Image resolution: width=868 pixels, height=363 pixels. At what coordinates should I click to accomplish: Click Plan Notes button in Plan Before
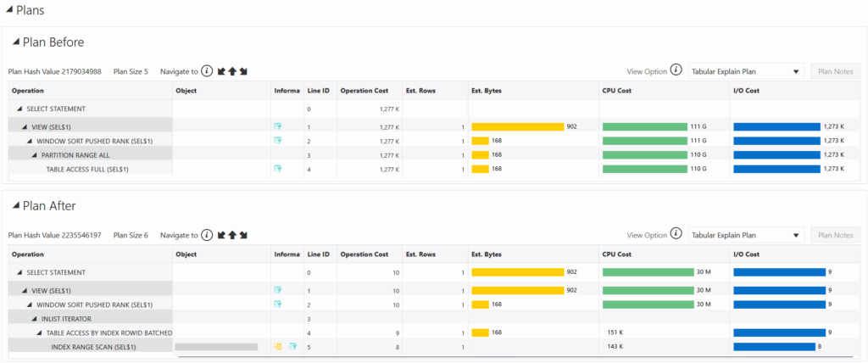pyautogui.click(x=835, y=71)
